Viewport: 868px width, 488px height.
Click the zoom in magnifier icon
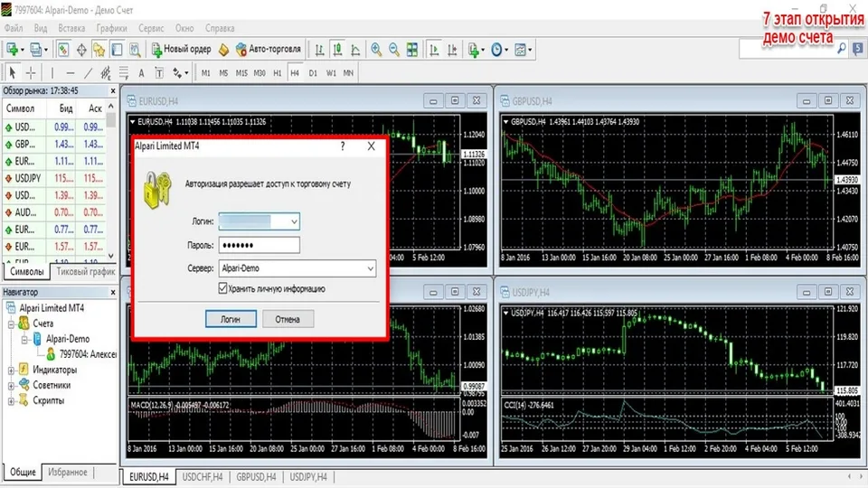click(x=376, y=50)
